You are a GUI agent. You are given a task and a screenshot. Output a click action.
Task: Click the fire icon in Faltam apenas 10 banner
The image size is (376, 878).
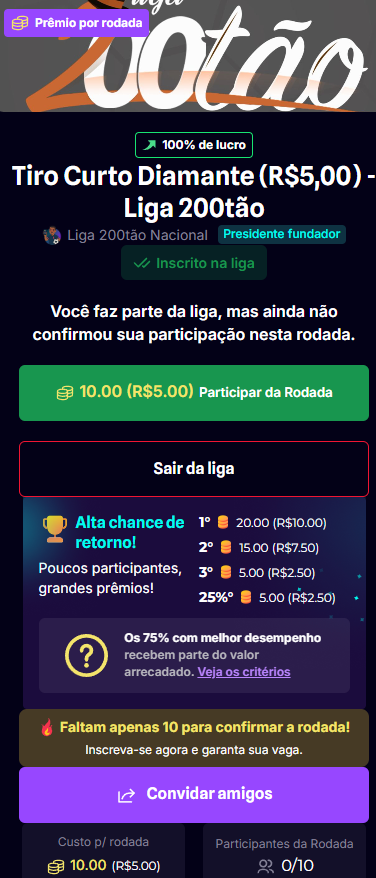point(47,727)
